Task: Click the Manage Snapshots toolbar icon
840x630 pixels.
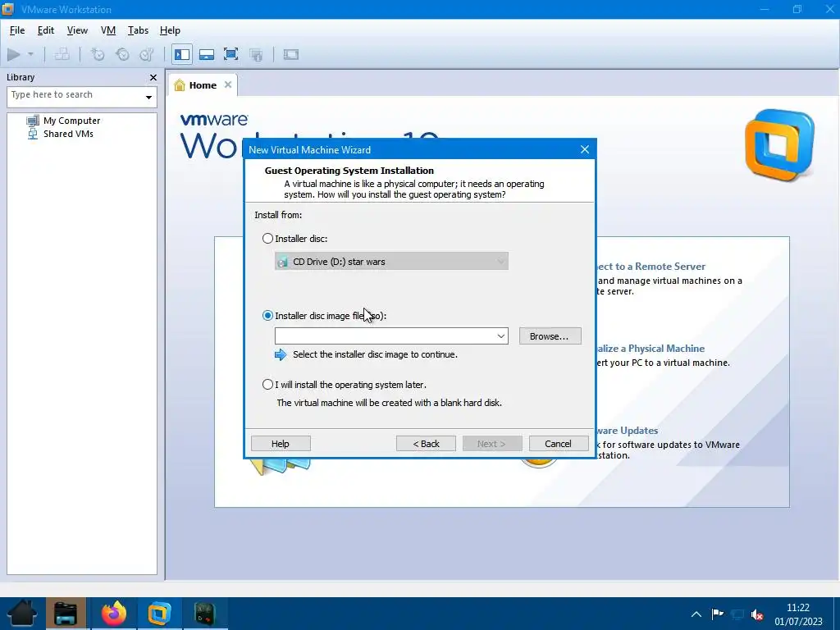Action: click(146, 54)
